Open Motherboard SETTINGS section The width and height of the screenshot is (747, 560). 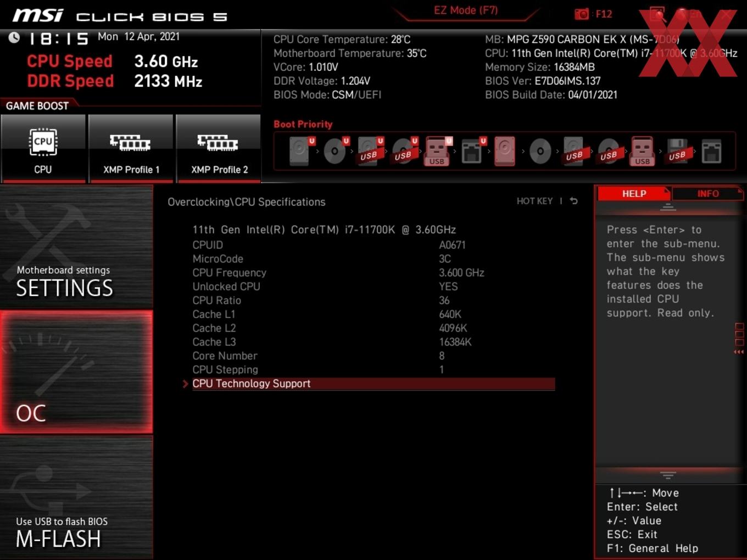coord(76,247)
